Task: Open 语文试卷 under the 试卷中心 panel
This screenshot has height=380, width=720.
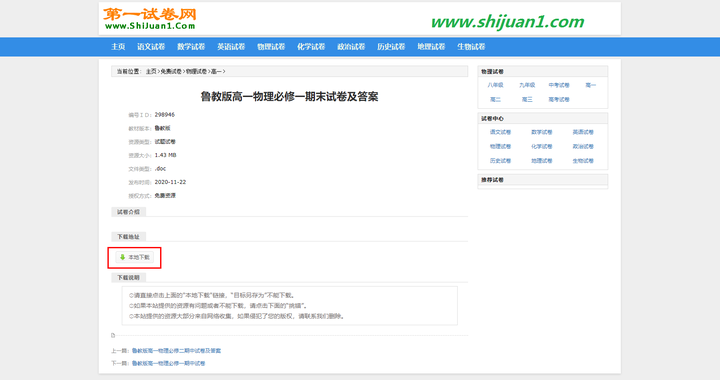Action: click(500, 132)
